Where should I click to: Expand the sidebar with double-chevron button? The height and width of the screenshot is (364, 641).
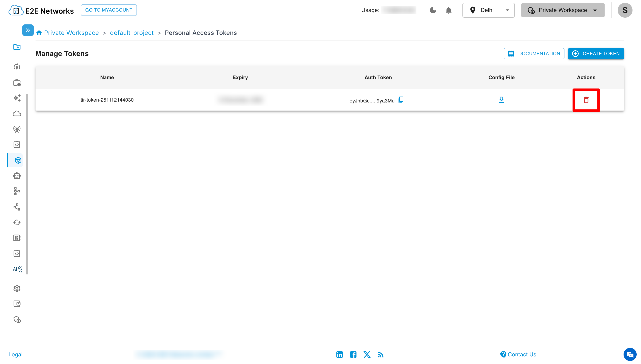[x=28, y=30]
